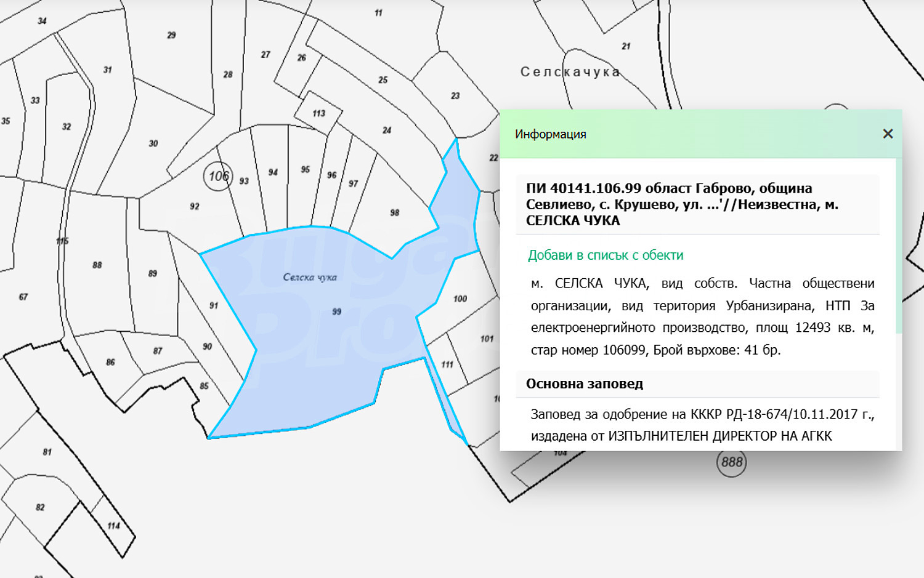Viewport: 924px width, 578px height.
Task: Select parcel 81 on the map
Action: tap(47, 452)
